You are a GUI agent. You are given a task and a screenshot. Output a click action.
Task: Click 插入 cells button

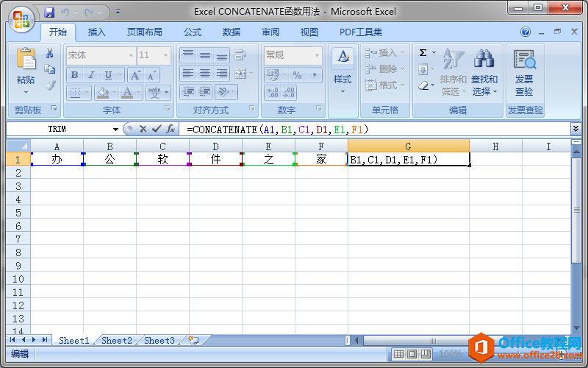[385, 52]
